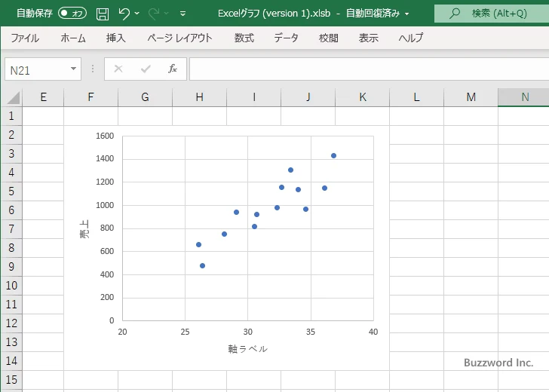This screenshot has width=549, height=392.
Task: Select column I header
Action: point(253,97)
